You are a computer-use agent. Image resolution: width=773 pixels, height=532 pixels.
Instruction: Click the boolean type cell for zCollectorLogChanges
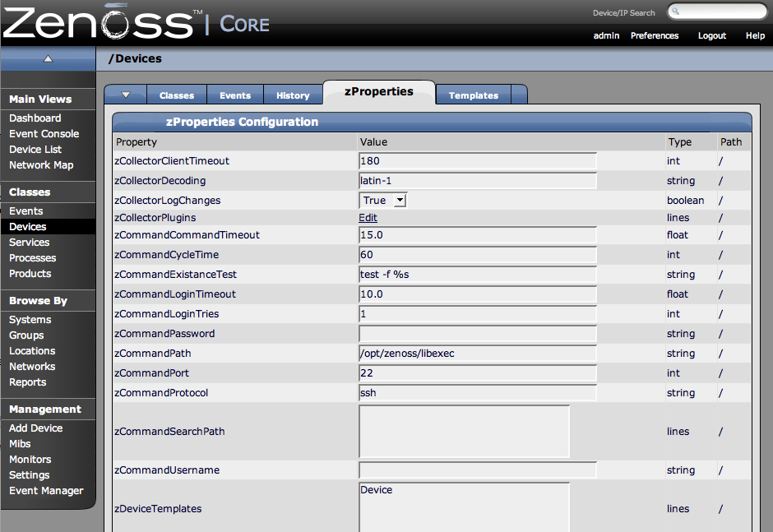(x=685, y=200)
